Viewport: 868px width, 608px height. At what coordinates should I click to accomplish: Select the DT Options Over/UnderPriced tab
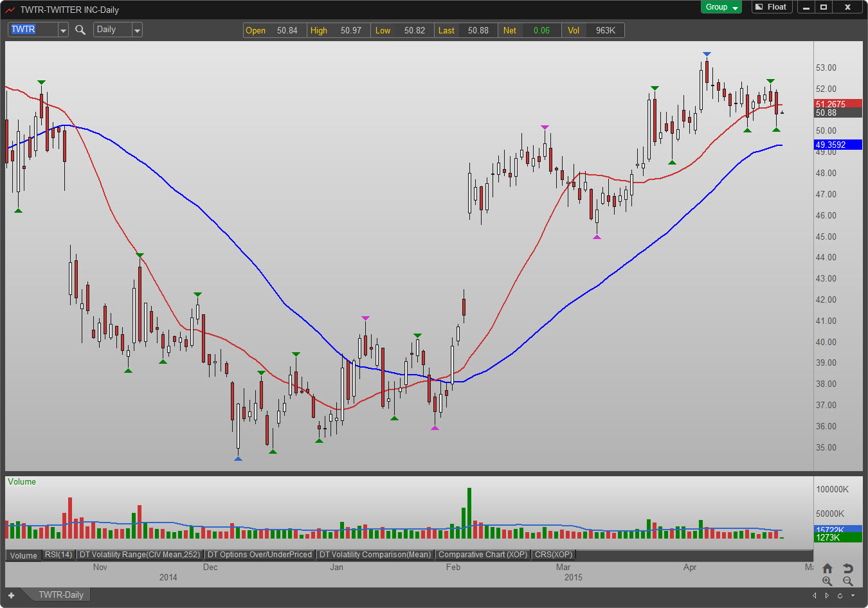(x=260, y=555)
